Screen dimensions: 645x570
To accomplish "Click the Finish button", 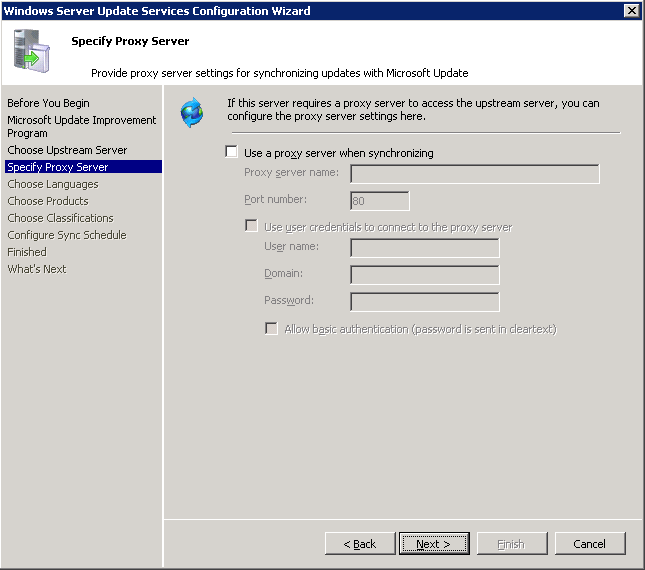I will click(x=512, y=544).
